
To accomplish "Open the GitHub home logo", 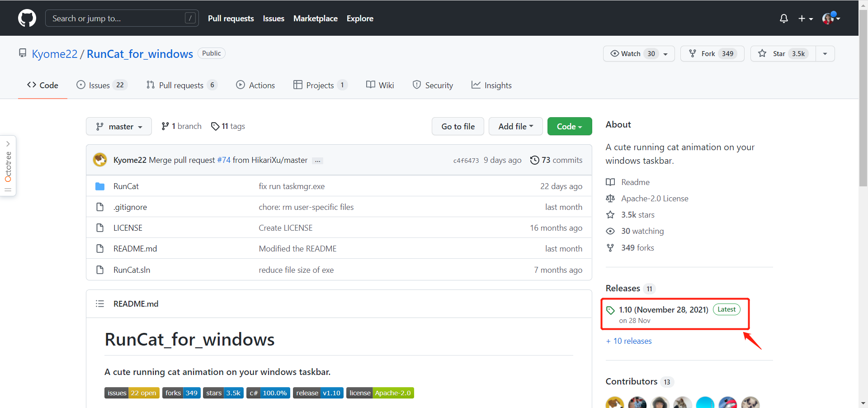I will coord(27,18).
